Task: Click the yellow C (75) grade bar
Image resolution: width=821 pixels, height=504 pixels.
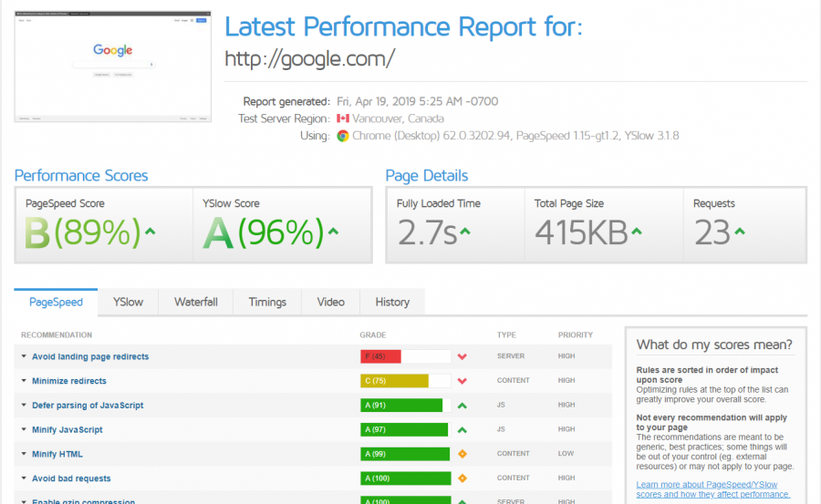Action: click(x=394, y=381)
